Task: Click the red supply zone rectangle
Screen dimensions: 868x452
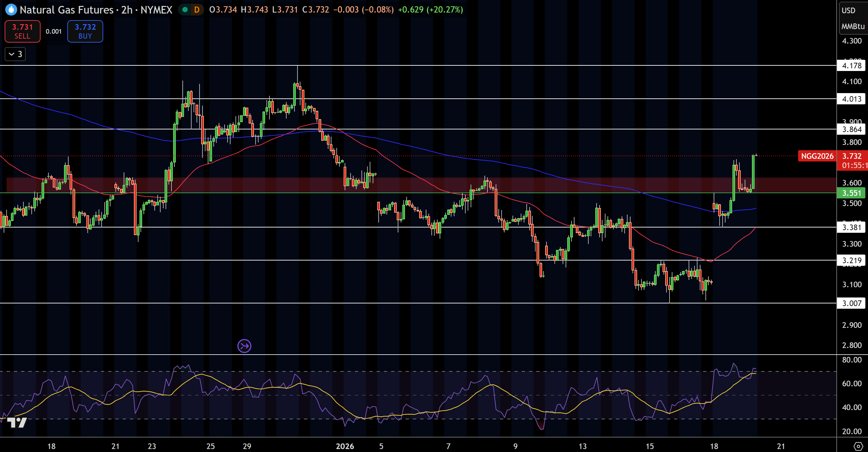Action: click(421, 185)
